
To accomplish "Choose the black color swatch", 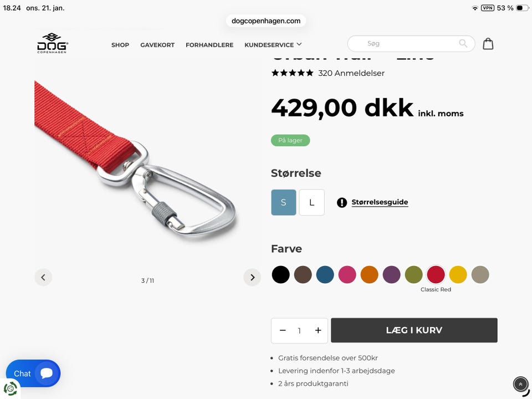I will point(280,274).
